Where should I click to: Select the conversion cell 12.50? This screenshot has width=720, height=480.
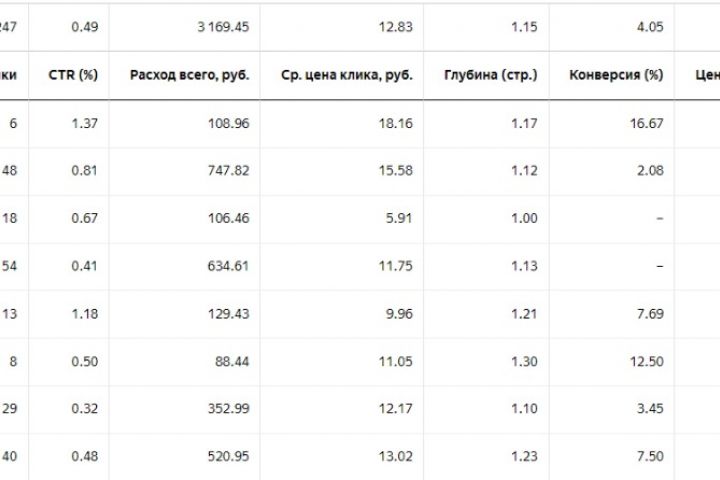point(646,363)
